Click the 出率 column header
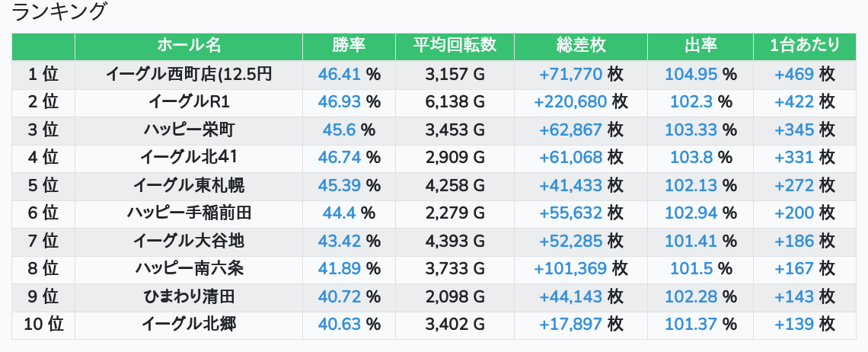This screenshot has height=352, width=868. click(700, 46)
